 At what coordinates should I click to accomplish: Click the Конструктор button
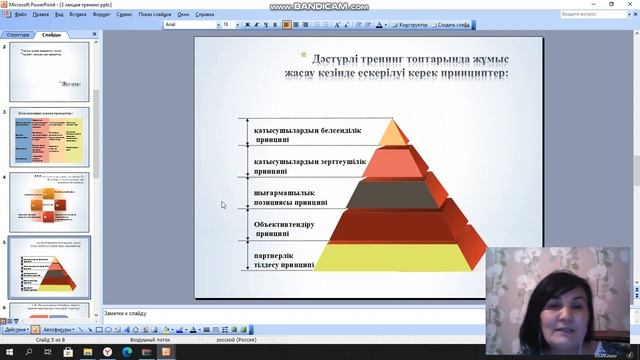tap(410, 25)
